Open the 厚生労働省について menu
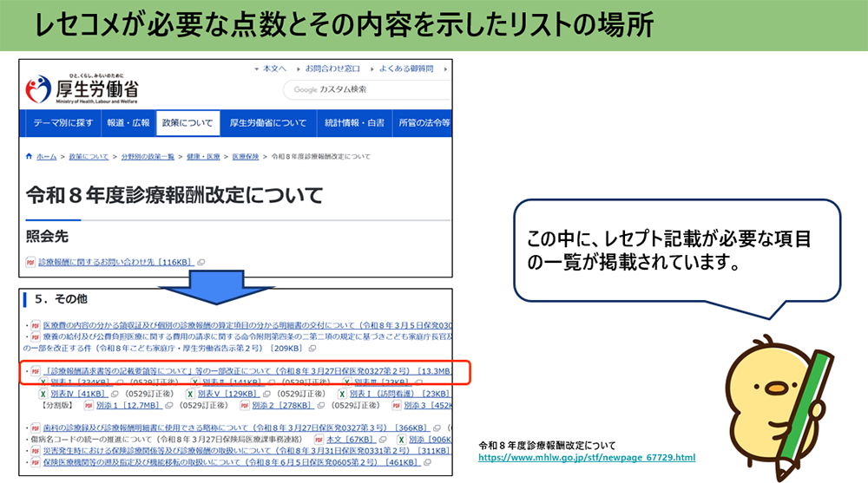The image size is (868, 483). coord(268,123)
